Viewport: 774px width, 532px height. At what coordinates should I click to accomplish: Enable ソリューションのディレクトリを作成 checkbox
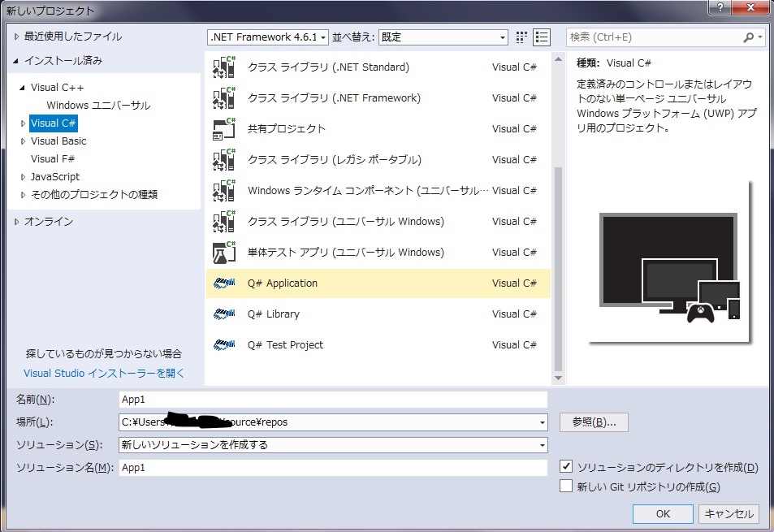point(566,466)
